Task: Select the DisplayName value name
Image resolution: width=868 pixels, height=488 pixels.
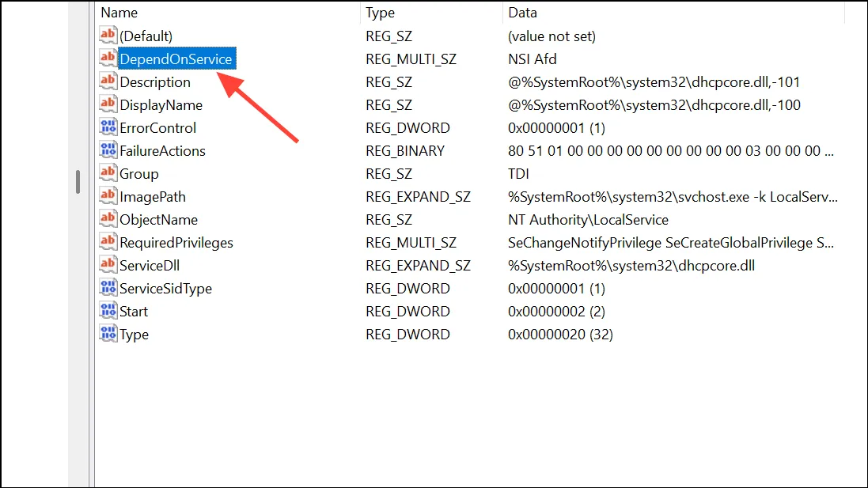Action: tap(161, 105)
